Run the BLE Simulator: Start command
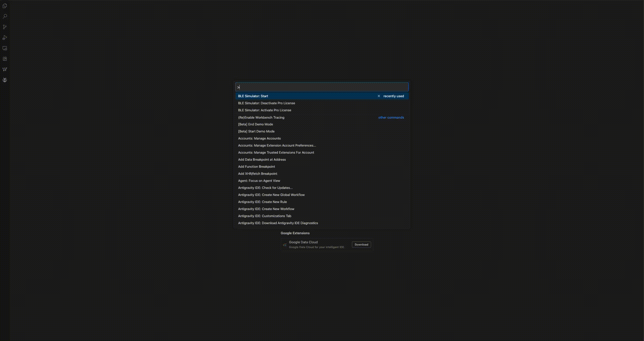644x341 pixels. pos(322,96)
